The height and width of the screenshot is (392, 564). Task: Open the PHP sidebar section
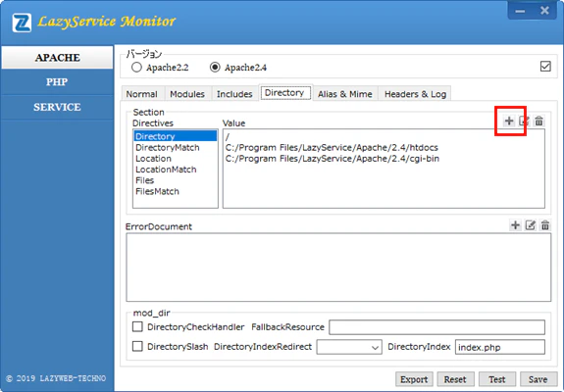click(57, 82)
